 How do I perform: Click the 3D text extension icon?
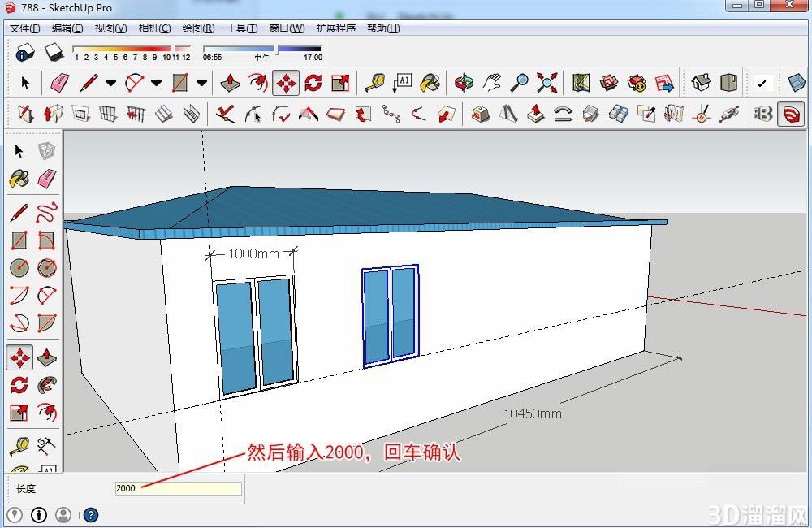point(762,114)
